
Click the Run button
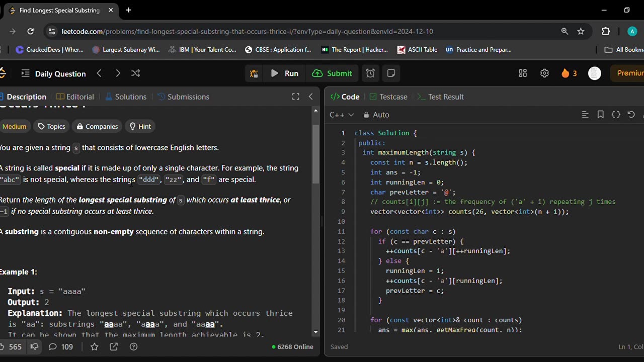point(284,73)
